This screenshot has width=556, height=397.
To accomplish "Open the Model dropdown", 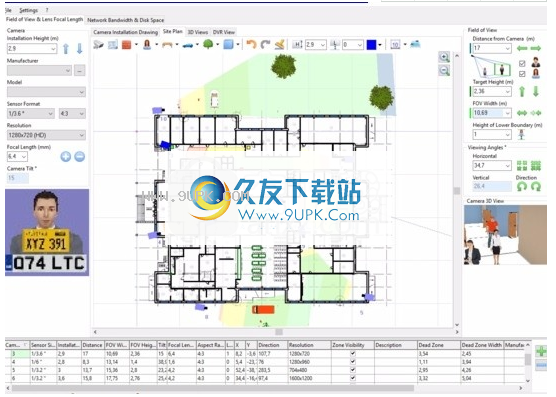I will pyautogui.click(x=82, y=92).
